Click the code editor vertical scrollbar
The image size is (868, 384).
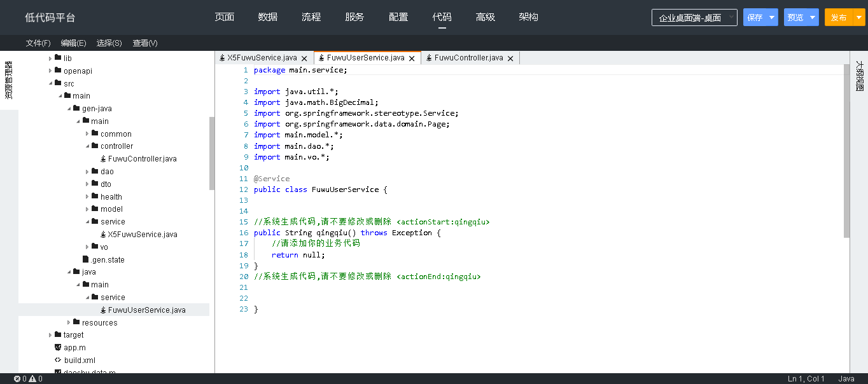[846, 153]
